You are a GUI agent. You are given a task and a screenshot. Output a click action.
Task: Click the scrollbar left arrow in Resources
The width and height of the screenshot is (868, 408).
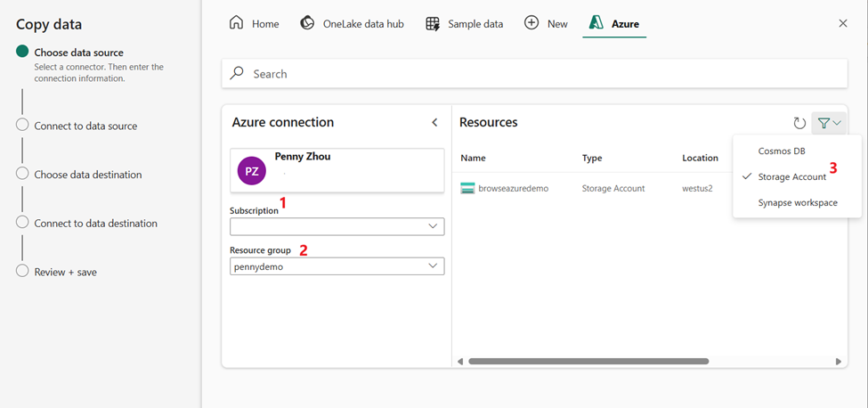460,362
